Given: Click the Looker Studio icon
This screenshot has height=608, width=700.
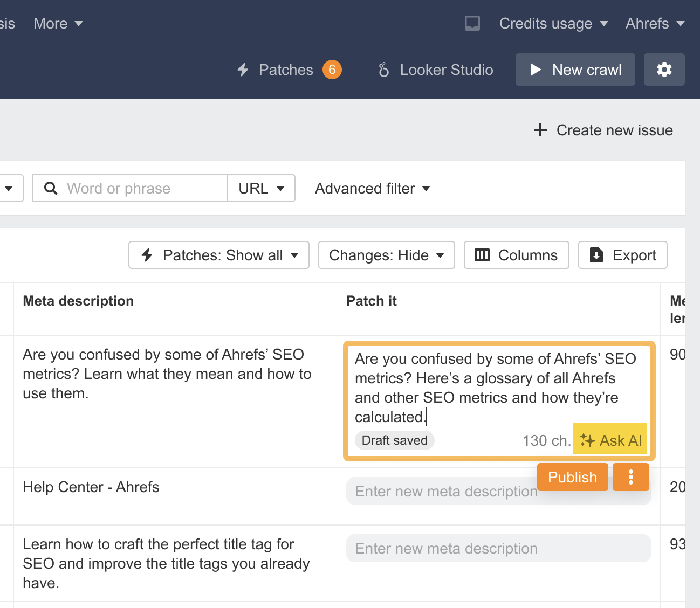Looking at the screenshot, I should (x=383, y=70).
